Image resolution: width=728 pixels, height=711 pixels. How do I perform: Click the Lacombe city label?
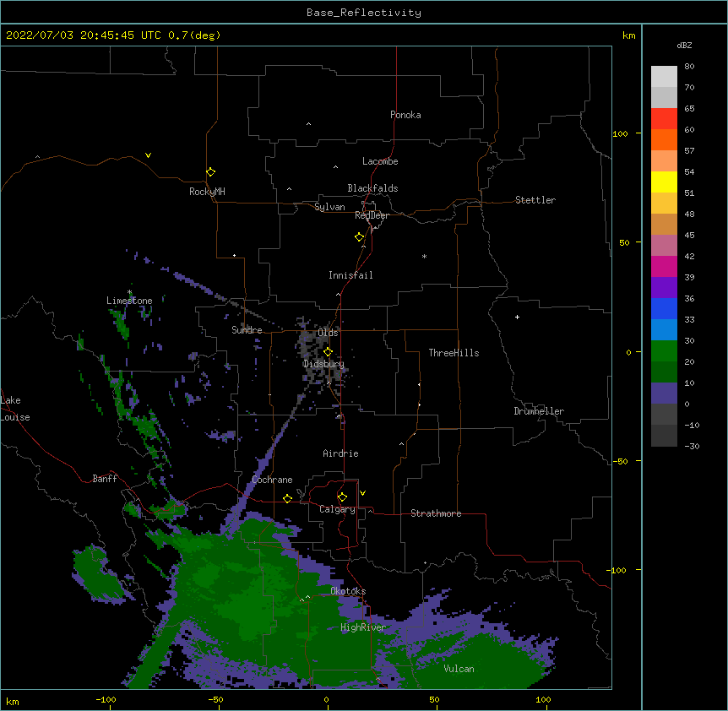click(x=380, y=161)
